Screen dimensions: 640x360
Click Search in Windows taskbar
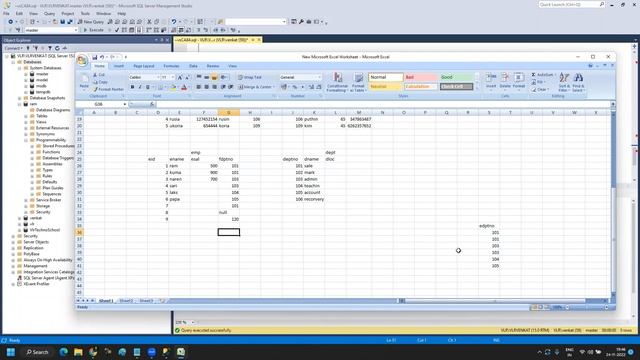(38, 352)
